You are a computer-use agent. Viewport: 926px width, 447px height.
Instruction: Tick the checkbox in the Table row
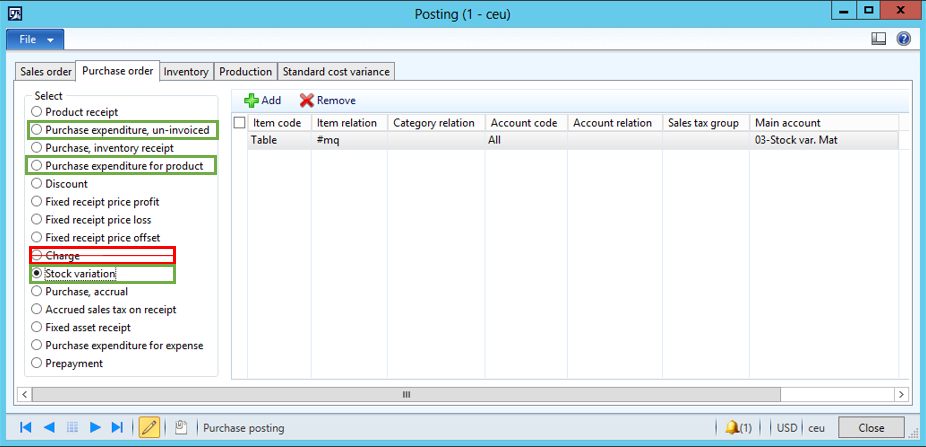pyautogui.click(x=239, y=141)
